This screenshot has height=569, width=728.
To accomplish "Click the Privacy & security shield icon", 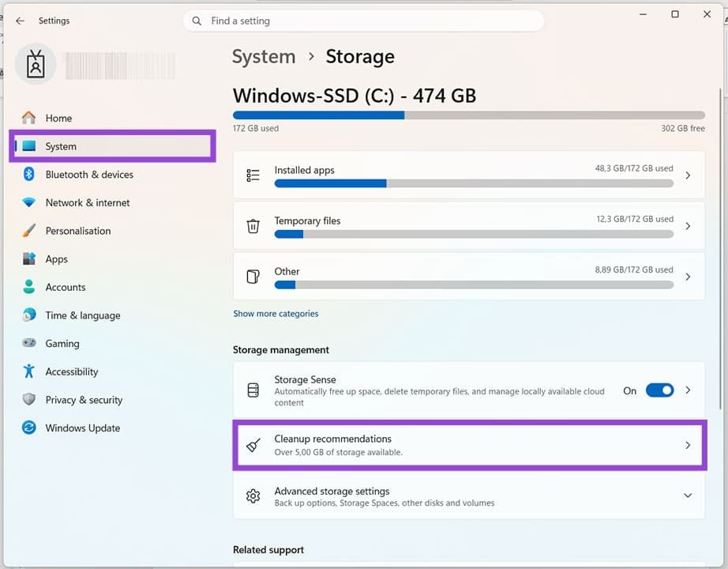I will click(x=29, y=400).
